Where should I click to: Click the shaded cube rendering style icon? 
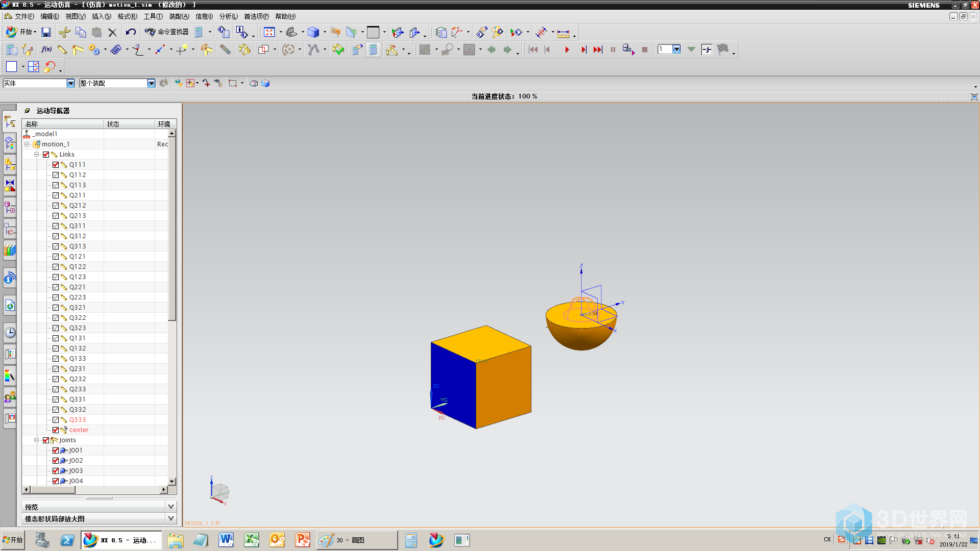(313, 32)
